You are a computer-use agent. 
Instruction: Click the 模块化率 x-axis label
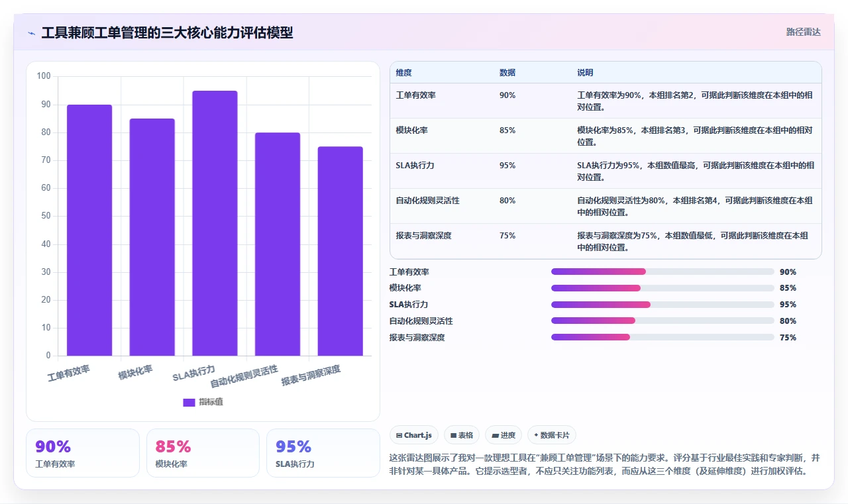(136, 373)
